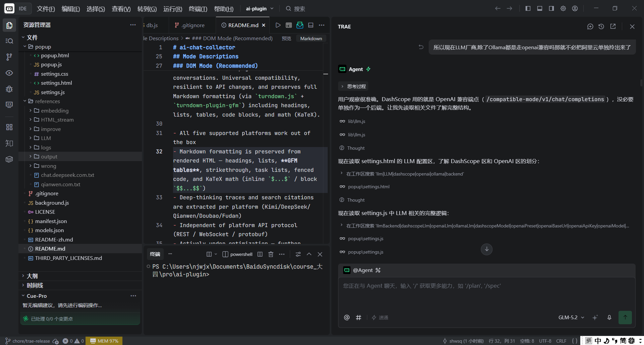Open Source Control view in activity bar
644x345 pixels.
pyautogui.click(x=9, y=57)
